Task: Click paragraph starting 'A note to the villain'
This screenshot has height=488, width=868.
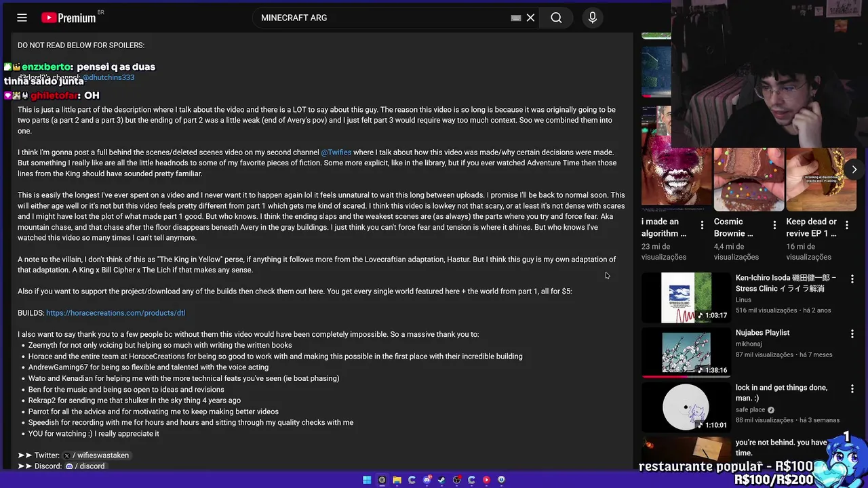Action: coord(317,264)
